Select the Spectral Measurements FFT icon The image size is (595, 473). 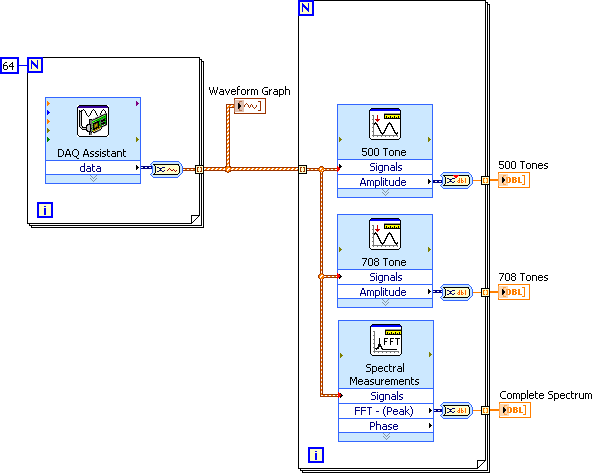[x=386, y=340]
